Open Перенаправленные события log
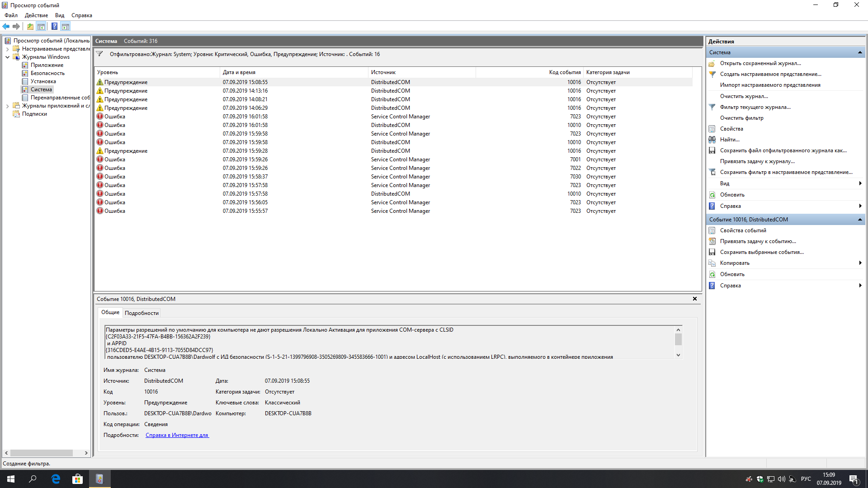Viewport: 868px width, 488px height. [60, 98]
